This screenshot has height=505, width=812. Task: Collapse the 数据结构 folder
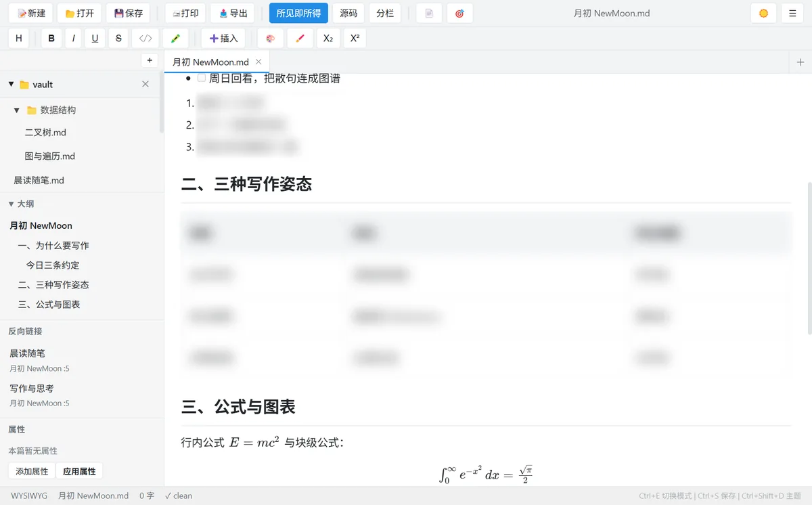(x=17, y=110)
